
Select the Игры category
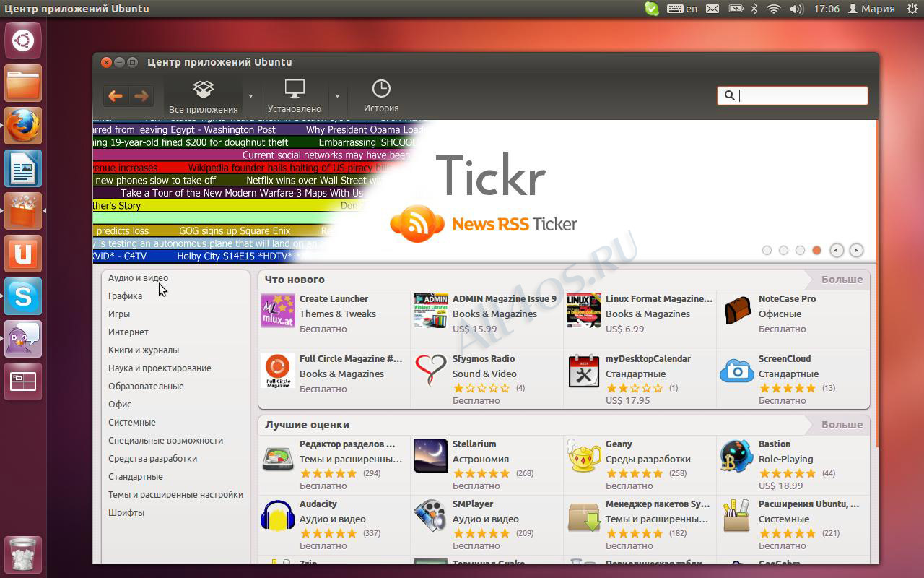click(x=119, y=314)
